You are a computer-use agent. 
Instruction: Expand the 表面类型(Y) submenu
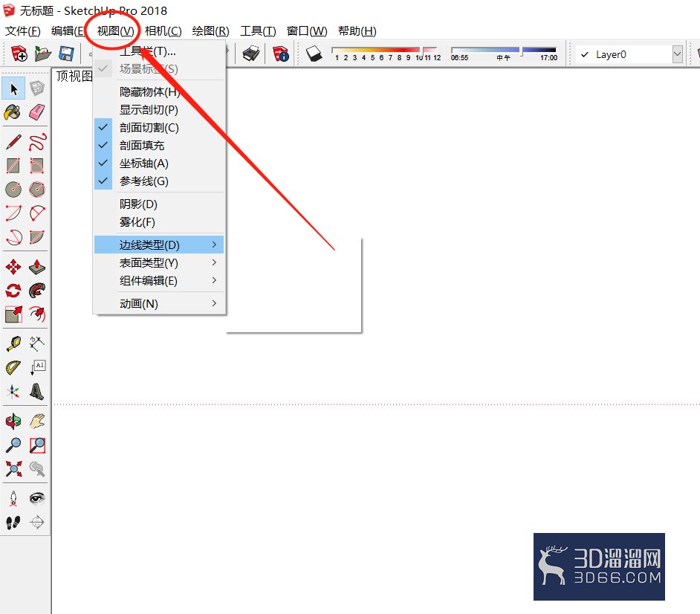[x=159, y=262]
